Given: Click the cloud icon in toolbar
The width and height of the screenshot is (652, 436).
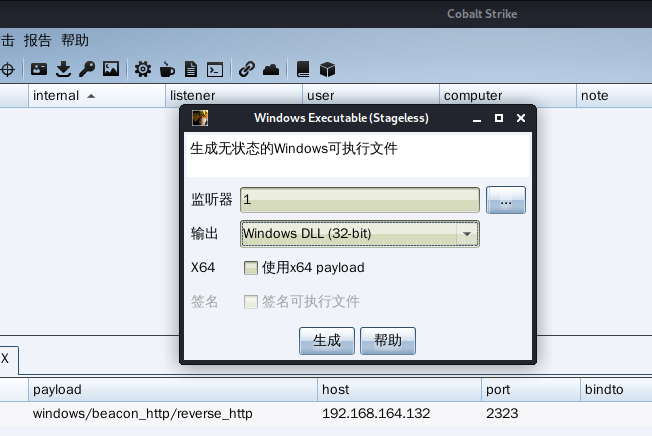Looking at the screenshot, I should pos(271,69).
